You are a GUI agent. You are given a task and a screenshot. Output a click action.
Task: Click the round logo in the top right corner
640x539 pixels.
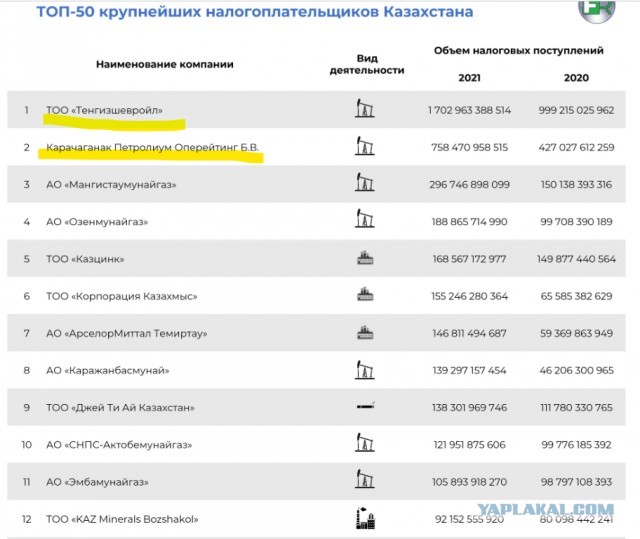[597, 10]
